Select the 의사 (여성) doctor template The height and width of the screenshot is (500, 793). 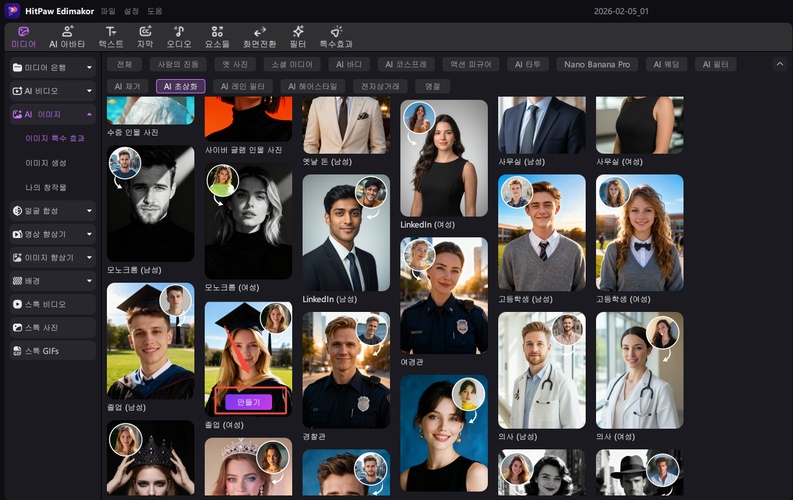(639, 370)
